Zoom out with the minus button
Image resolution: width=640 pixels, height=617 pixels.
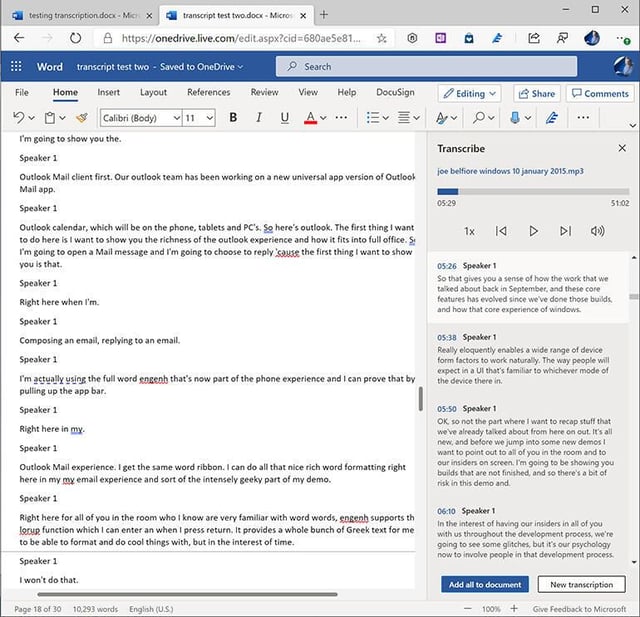[x=468, y=608]
